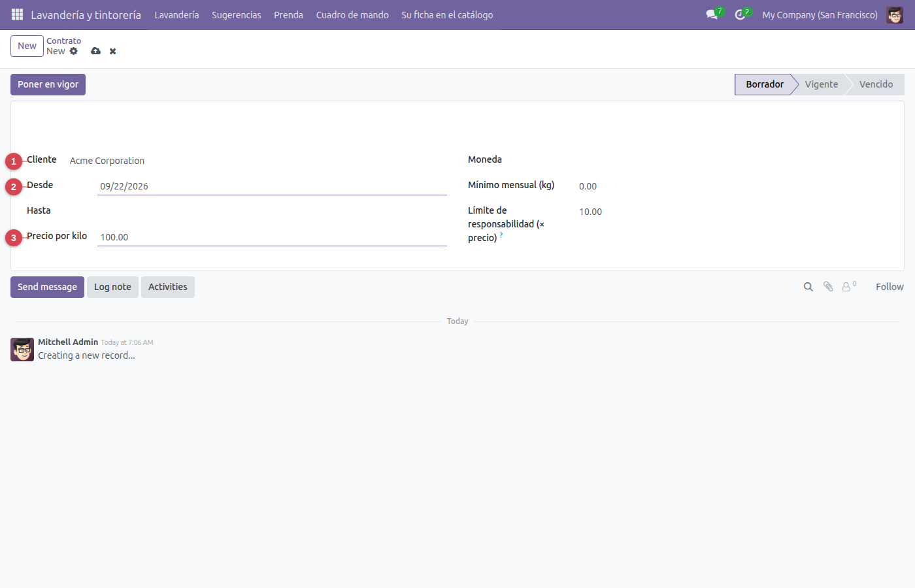
Task: Click the New record button
Action: 27,46
